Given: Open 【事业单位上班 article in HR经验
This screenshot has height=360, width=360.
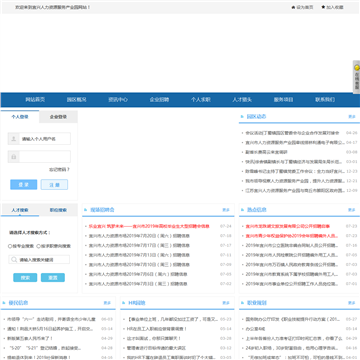Looking at the screenshot, I should 172,319.
